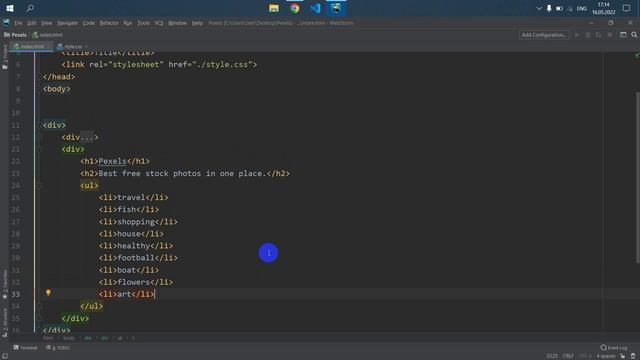The image size is (640, 360).
Task: Open the Structure sidebar tab
Action: pyautogui.click(x=5, y=322)
